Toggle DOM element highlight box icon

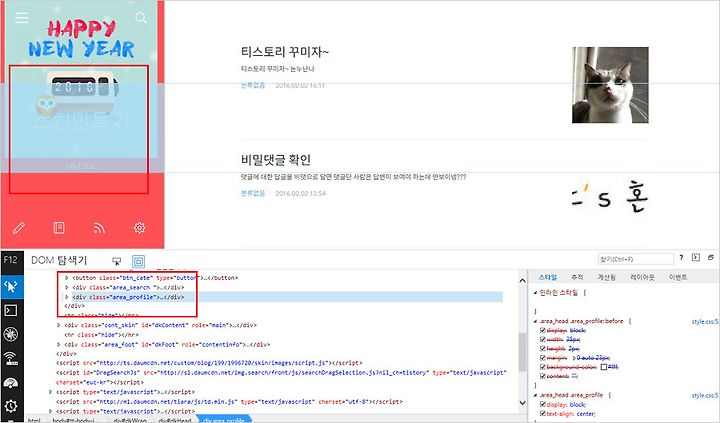(x=138, y=261)
